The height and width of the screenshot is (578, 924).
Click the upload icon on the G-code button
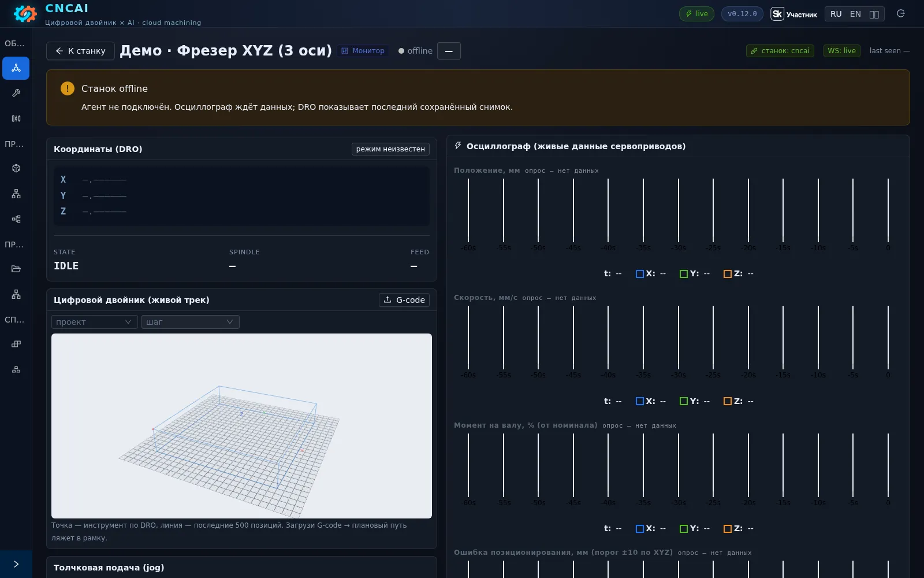tap(388, 300)
